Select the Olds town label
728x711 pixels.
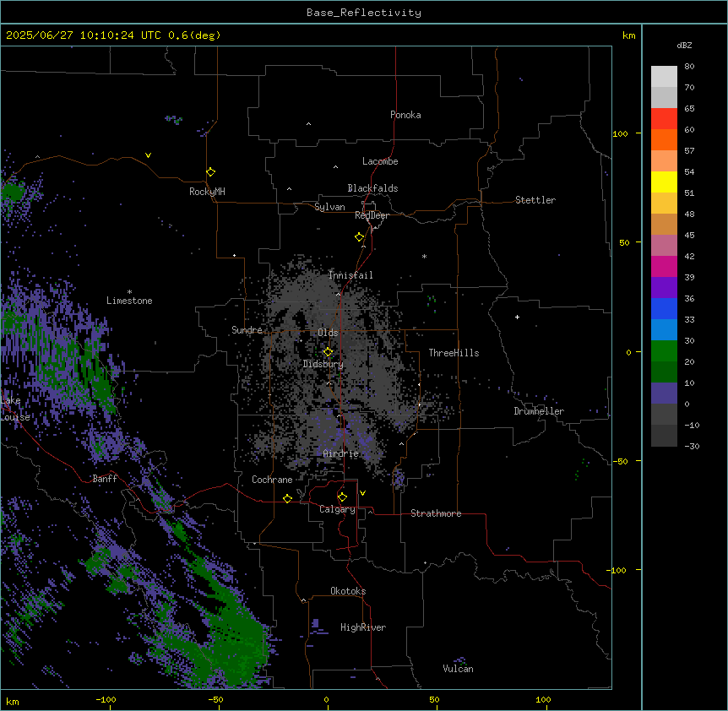328,333
